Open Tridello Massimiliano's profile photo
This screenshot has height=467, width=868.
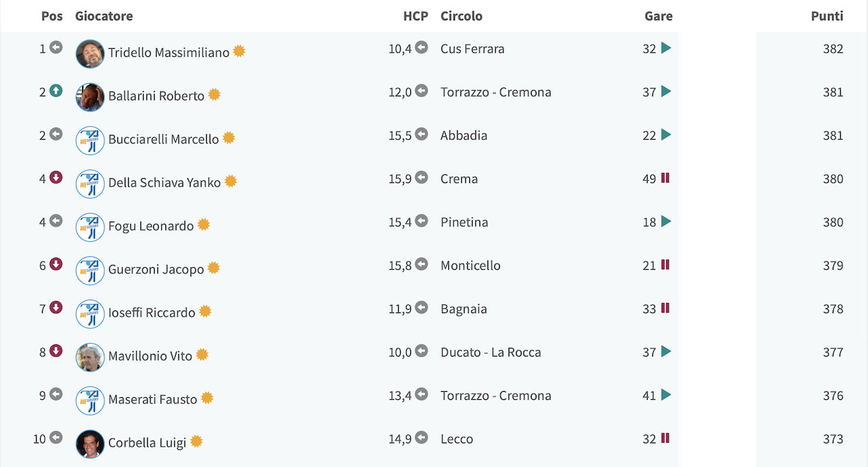90,54
